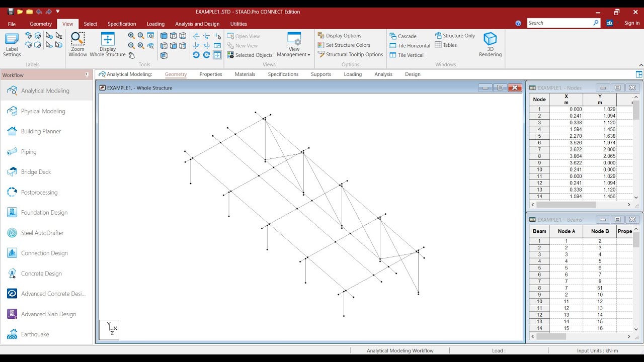This screenshot has height=362, width=644.
Task: Click the save icon in title bar
Action: pos(11,12)
